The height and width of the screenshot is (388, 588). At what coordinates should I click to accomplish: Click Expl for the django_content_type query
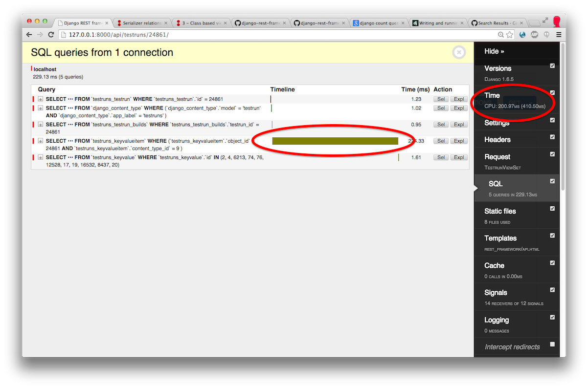click(x=458, y=108)
